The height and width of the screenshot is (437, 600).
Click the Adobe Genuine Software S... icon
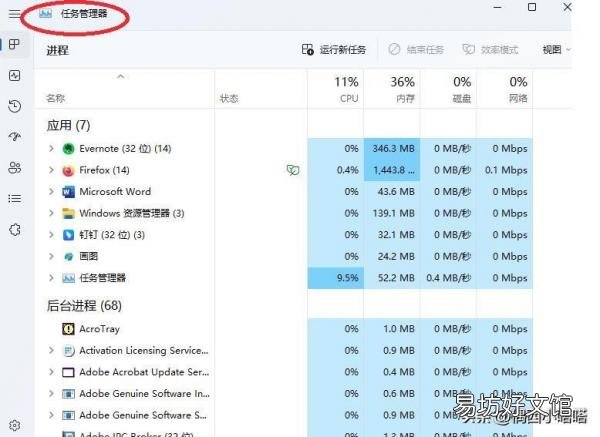68,415
